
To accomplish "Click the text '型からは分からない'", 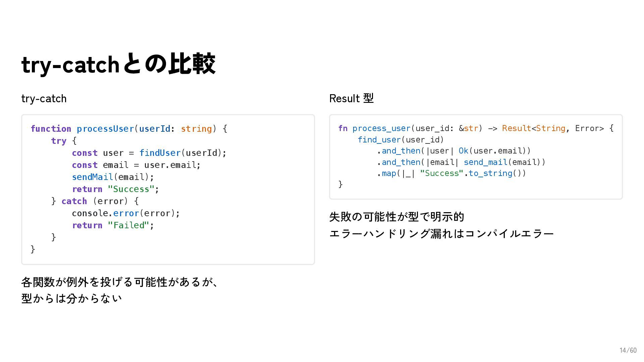I will 71,298.
